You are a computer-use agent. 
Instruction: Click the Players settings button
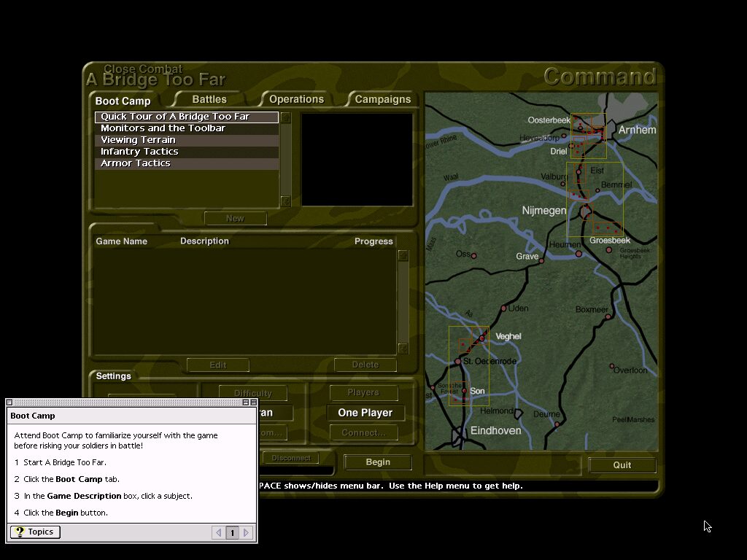pyautogui.click(x=363, y=392)
